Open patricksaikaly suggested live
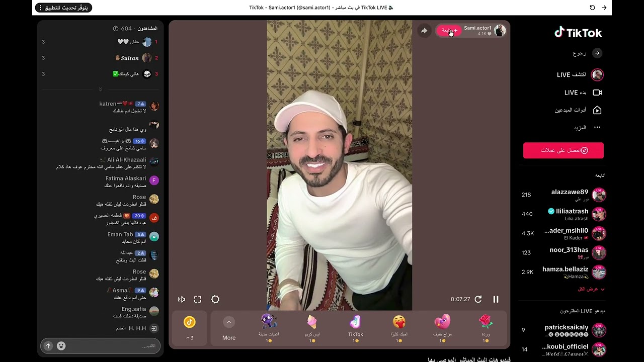644x362 pixels. [x=563, y=330]
